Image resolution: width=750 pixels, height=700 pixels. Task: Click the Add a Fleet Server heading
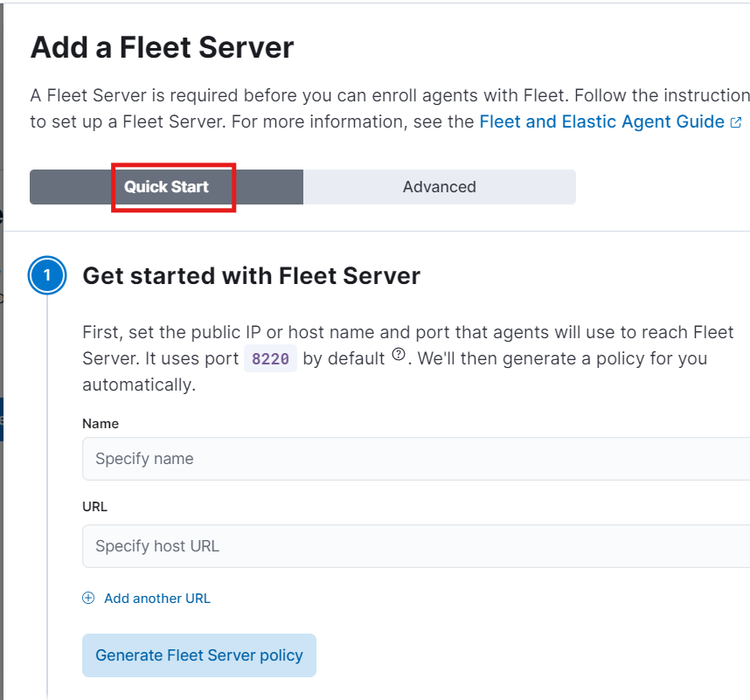click(x=162, y=47)
